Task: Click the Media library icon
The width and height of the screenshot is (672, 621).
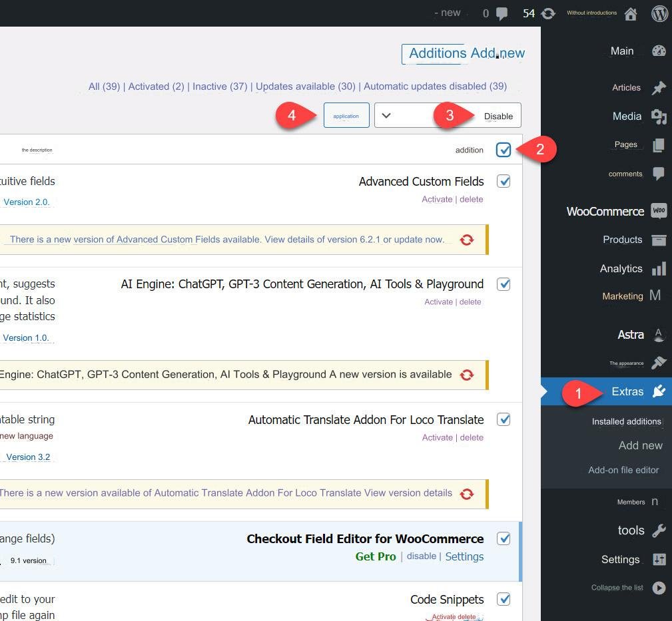Action: tap(659, 116)
